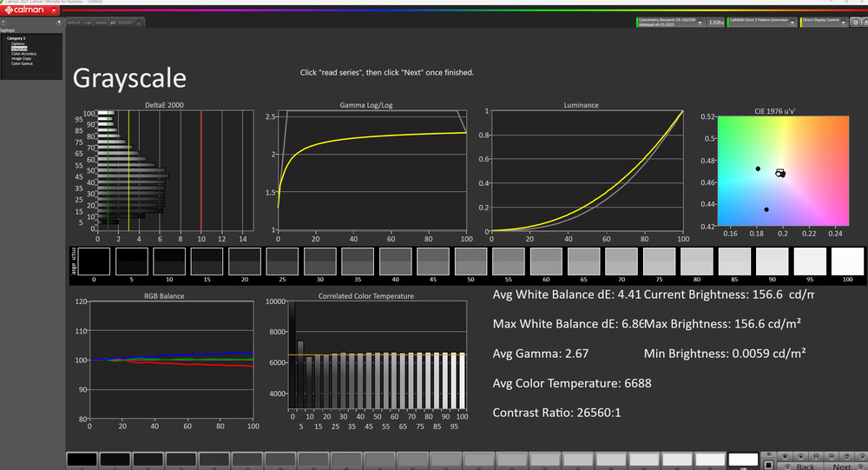Select the 100 white patch in the bottom strip
Screen dimensions: 868x470
pos(743,459)
